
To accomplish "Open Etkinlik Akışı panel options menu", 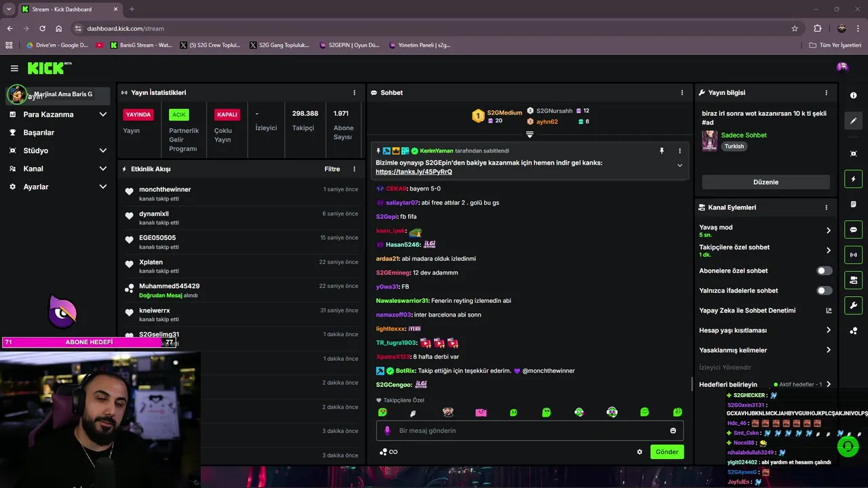I will point(354,169).
